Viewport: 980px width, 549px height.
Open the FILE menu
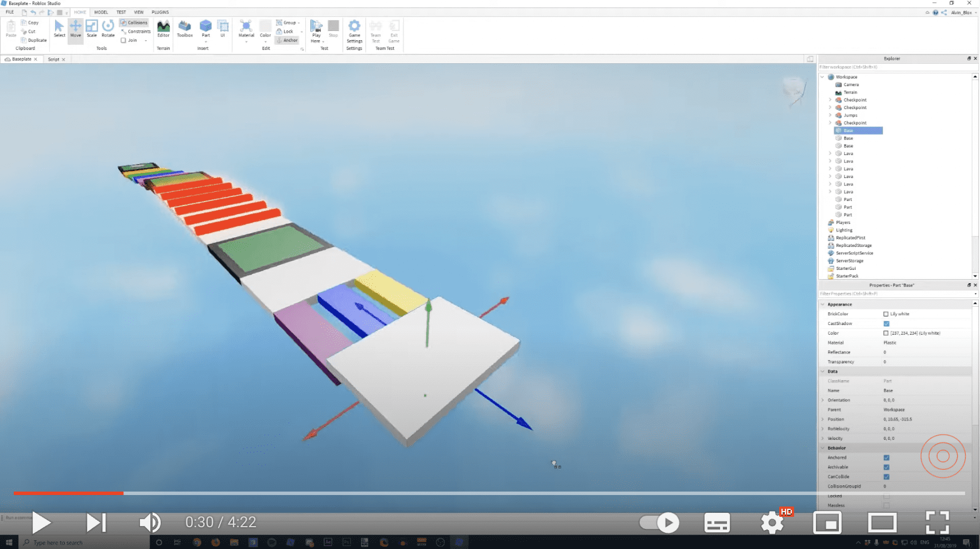[10, 12]
